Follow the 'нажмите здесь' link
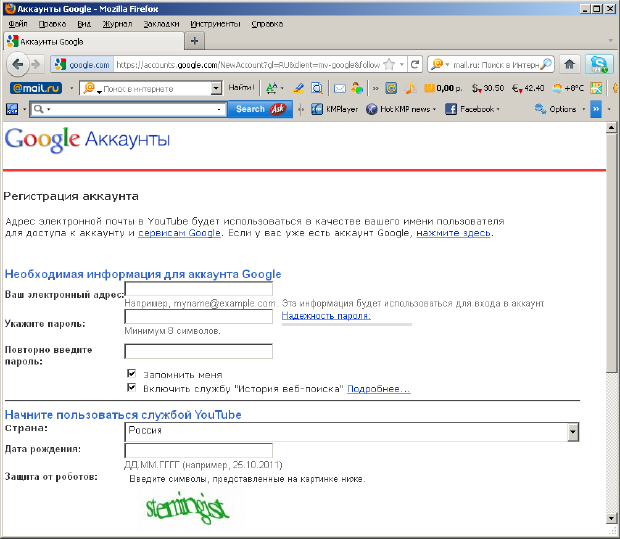 point(453,233)
